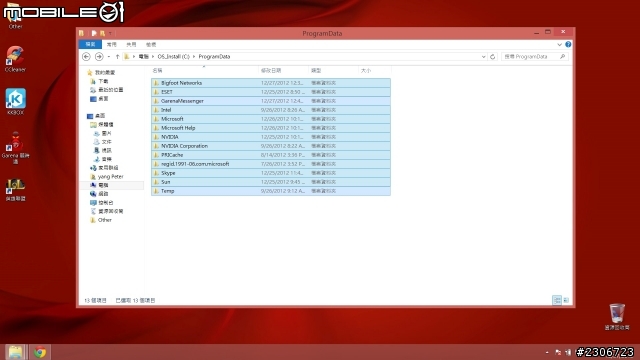Viewport: 640px width, 360px height.
Task: Open the KKBOX desktop shortcut
Action: (16, 102)
